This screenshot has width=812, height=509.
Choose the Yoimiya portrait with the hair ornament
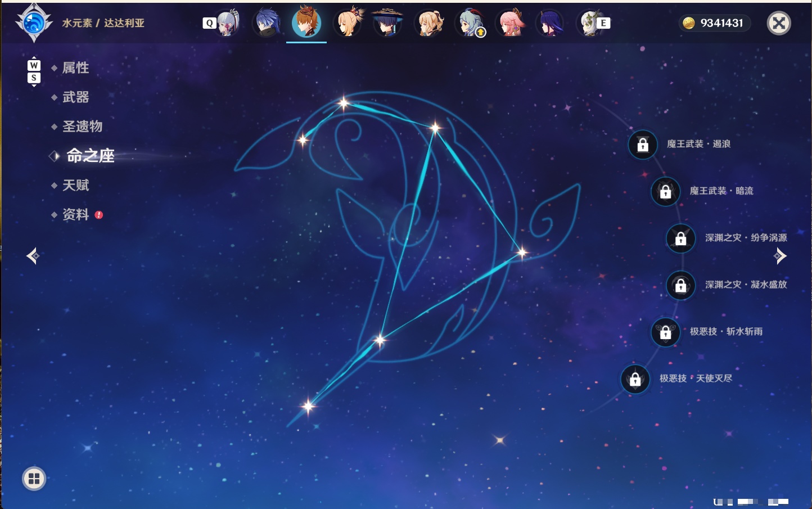tap(348, 22)
